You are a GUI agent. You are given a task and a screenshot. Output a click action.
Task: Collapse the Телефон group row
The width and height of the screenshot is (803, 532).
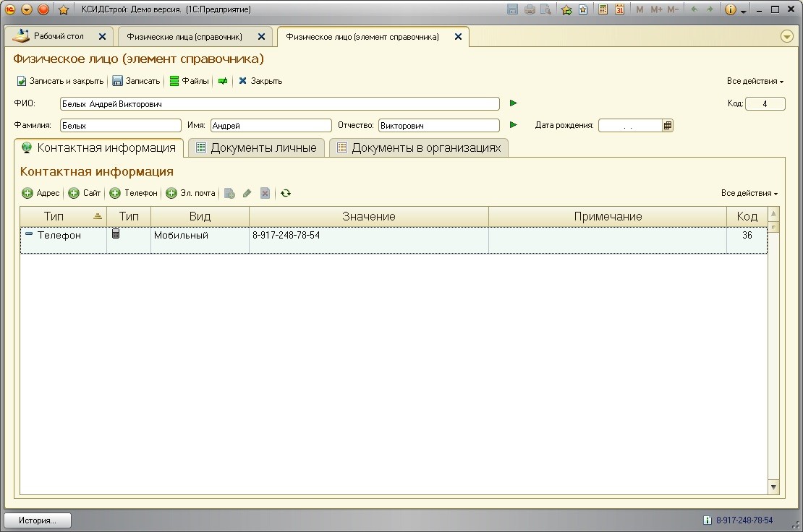(29, 234)
